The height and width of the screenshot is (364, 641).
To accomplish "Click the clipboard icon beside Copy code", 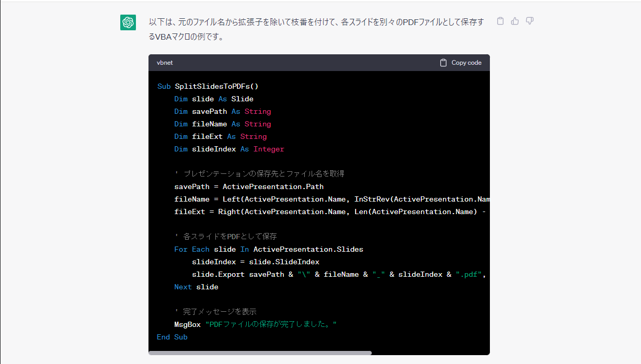I will (x=442, y=62).
